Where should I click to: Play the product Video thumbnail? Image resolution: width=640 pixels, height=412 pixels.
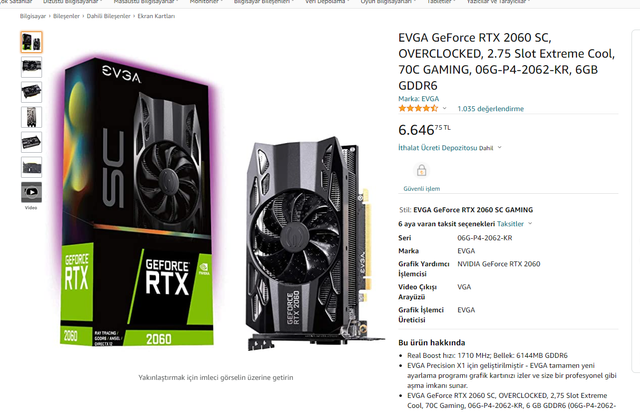pyautogui.click(x=31, y=192)
